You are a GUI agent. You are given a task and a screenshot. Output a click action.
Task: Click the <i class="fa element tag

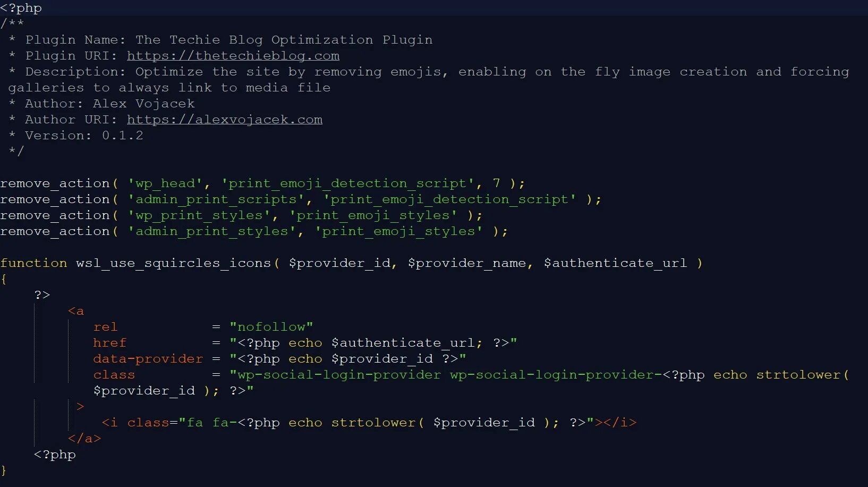(x=152, y=423)
